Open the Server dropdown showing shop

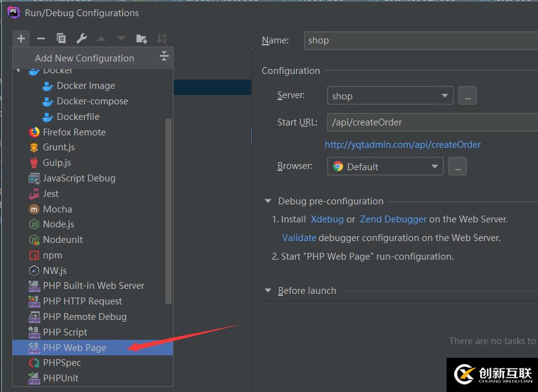[389, 96]
